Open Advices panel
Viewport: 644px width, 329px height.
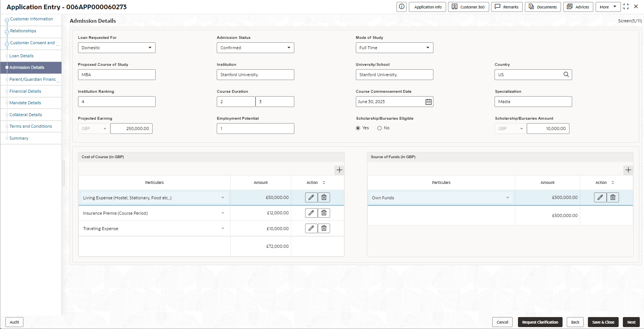pos(578,7)
